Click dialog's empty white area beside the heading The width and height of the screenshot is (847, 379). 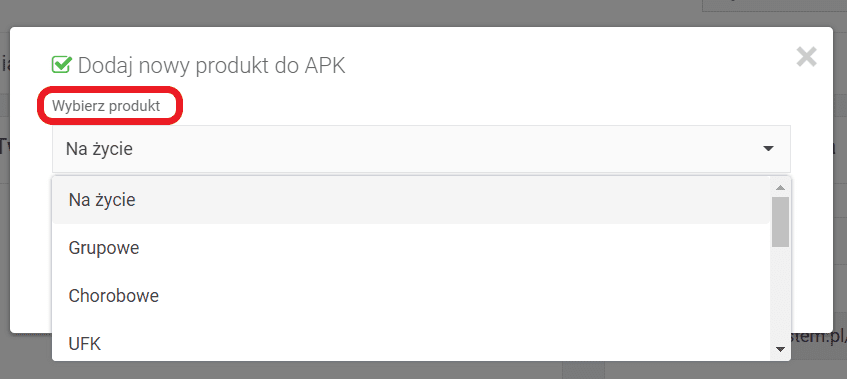(x=567, y=65)
